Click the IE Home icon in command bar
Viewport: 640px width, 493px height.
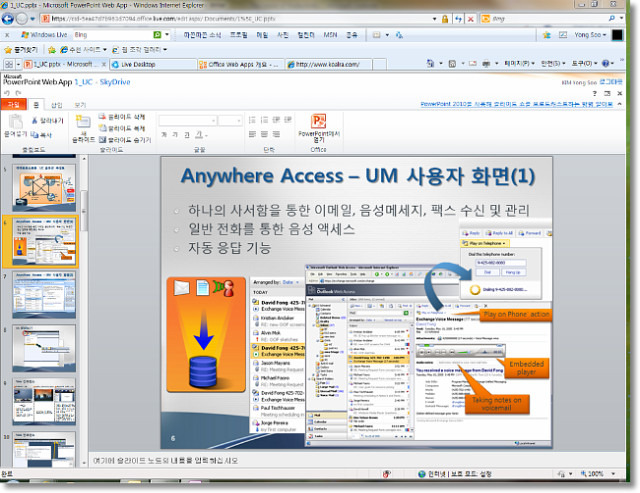[430, 63]
